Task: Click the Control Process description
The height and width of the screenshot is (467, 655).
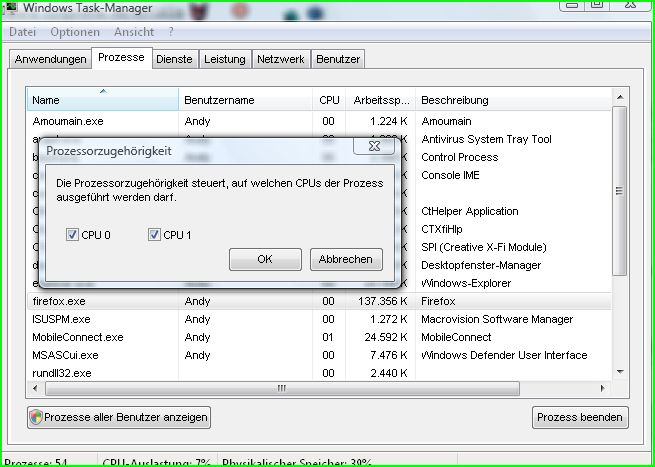Action: (x=460, y=157)
